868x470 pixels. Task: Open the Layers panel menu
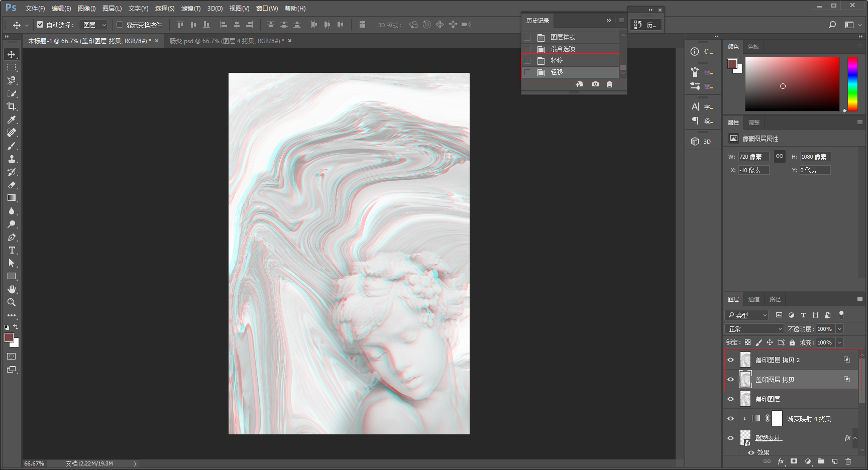pos(859,299)
